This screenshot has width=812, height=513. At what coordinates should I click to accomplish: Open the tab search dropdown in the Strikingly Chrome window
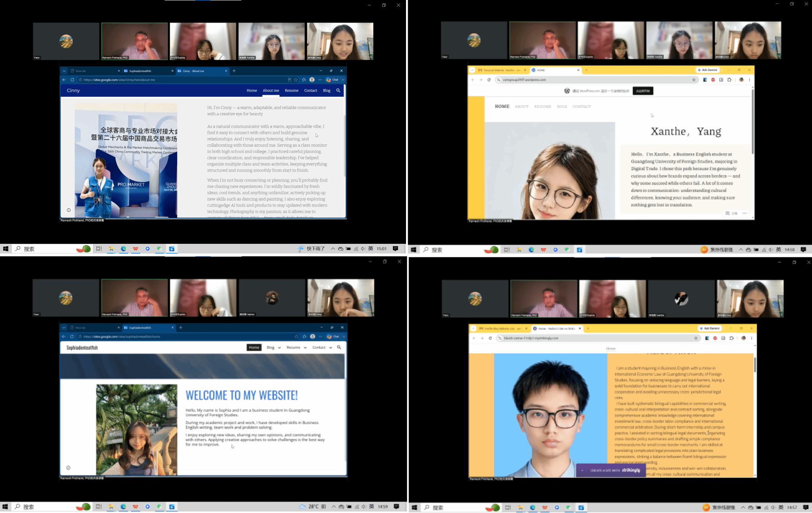coord(473,329)
